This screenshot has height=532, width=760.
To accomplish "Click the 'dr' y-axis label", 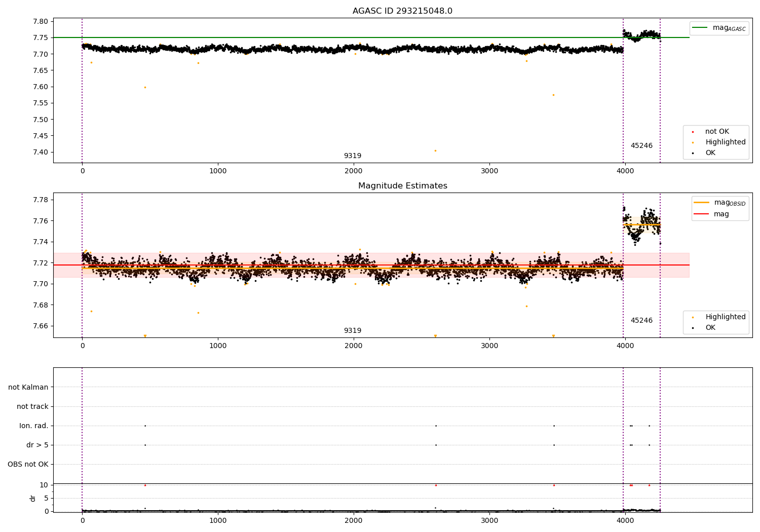I will 33,498.
